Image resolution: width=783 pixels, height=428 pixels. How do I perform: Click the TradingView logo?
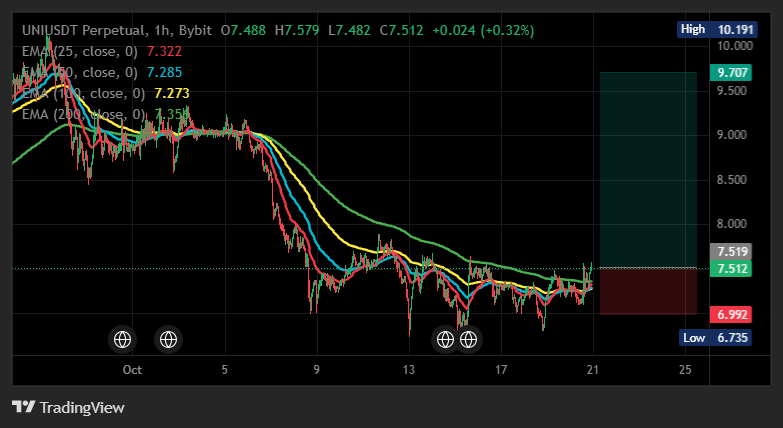[68, 407]
